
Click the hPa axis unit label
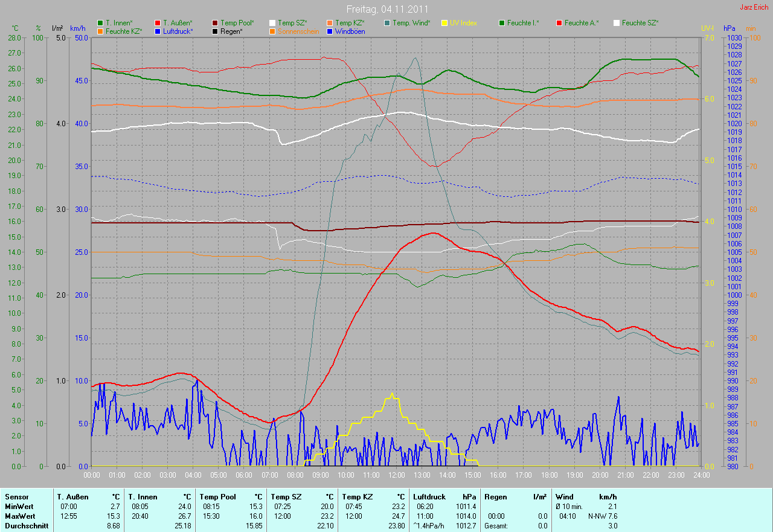[x=730, y=28]
